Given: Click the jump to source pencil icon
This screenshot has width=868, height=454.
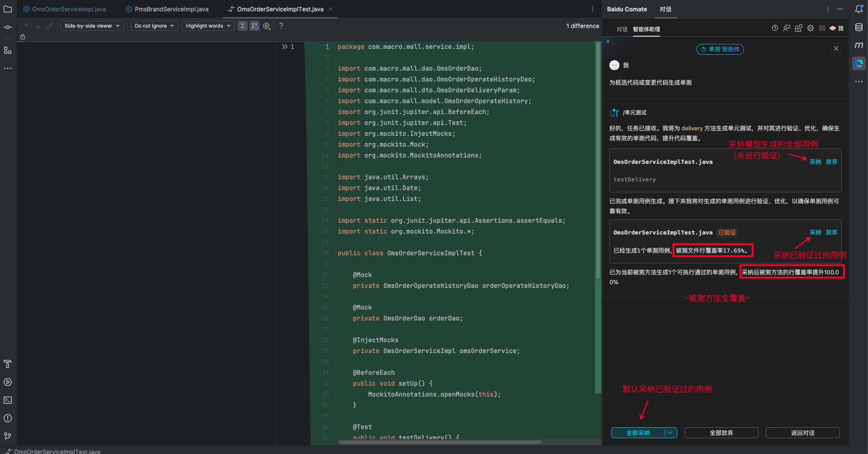Looking at the screenshot, I should coord(50,26).
